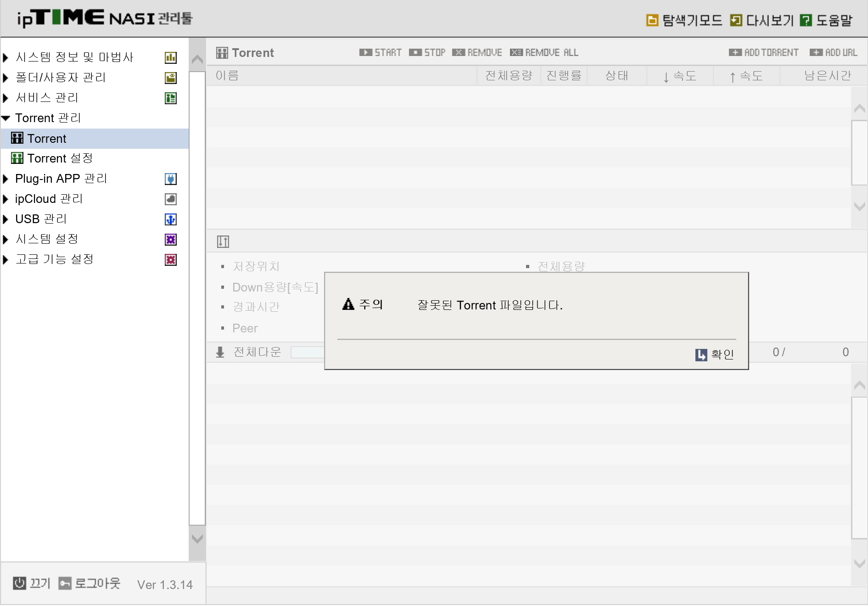Screen dimensions: 868x606
Task: Expand 시스템 설정 section
Action: point(6,239)
